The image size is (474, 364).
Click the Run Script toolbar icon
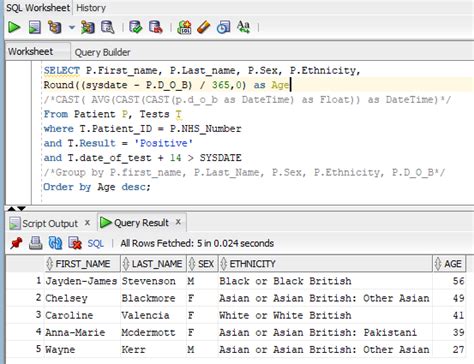tap(35, 27)
